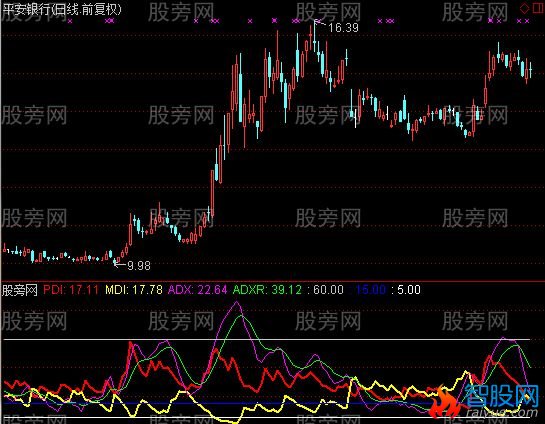
Task: Select the PDI: 17.11 indicator value
Action: coord(71,290)
